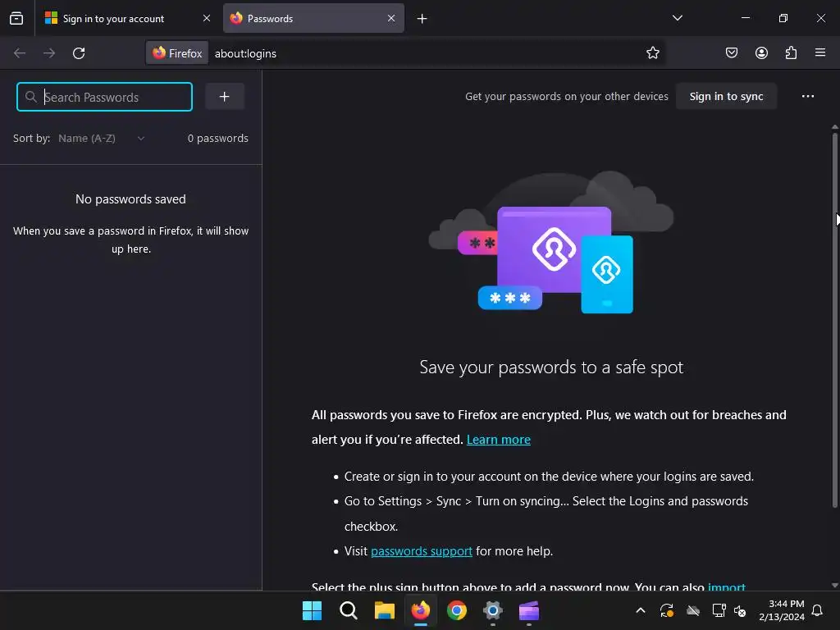
Task: Open Settings gear from taskbar
Action: click(x=492, y=610)
